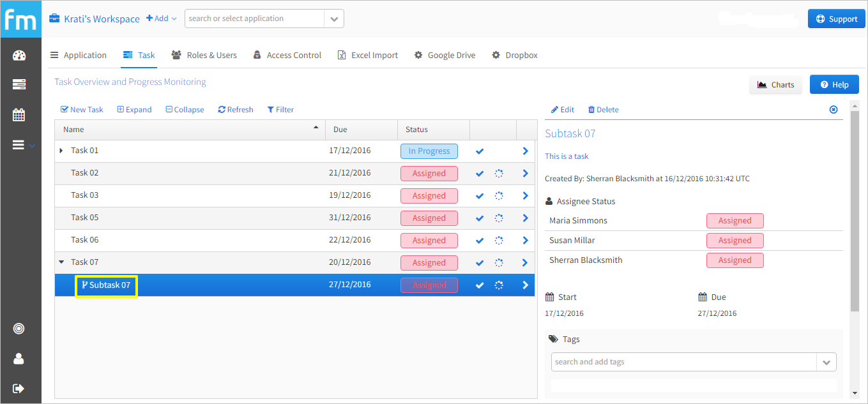868x404 pixels.
Task: Switch to the Access Control tab
Action: pyautogui.click(x=287, y=55)
